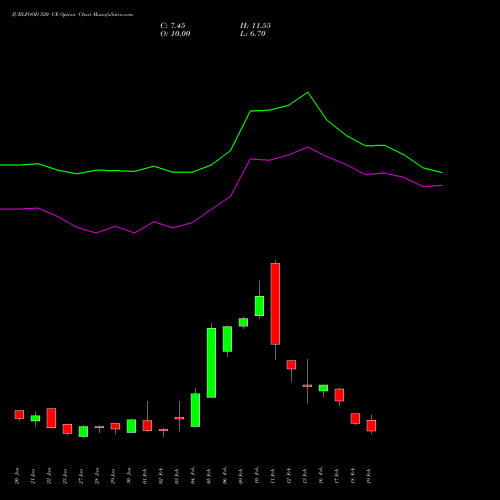Select the red candle for 17 Feb
Image resolution: width=500 pixels, height=500 pixels.
(339, 395)
